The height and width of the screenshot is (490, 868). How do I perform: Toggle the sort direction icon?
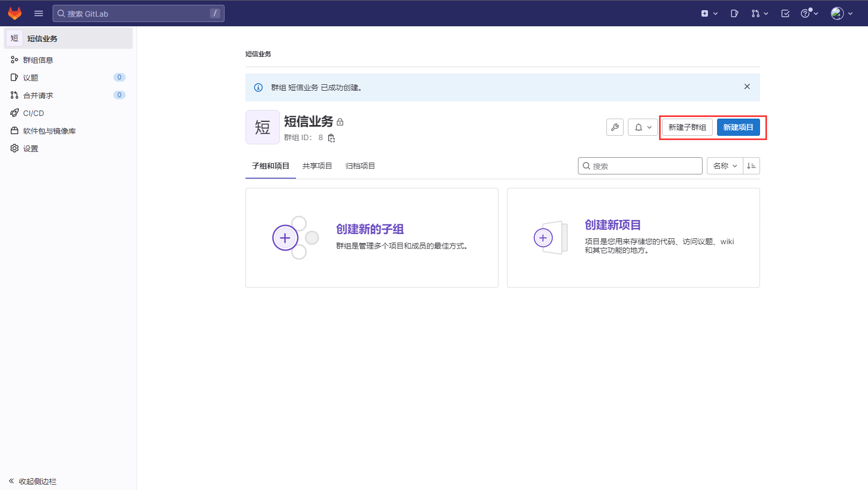(751, 166)
